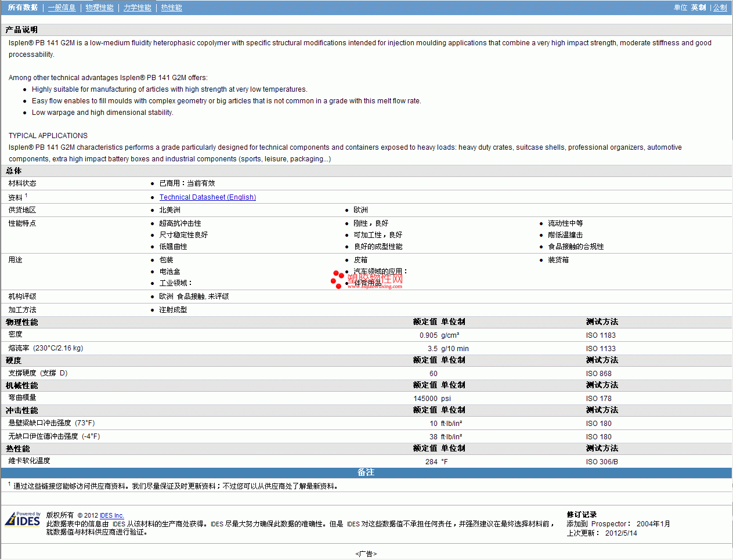Click the ISO 178 test method
Viewport: 733px width, 560px height.
tap(598, 399)
